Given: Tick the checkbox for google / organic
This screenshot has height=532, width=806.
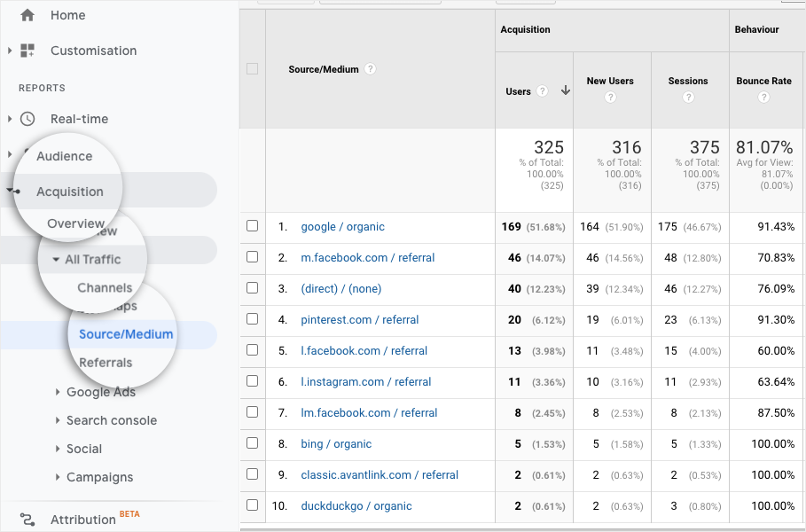Looking at the screenshot, I should (x=253, y=227).
